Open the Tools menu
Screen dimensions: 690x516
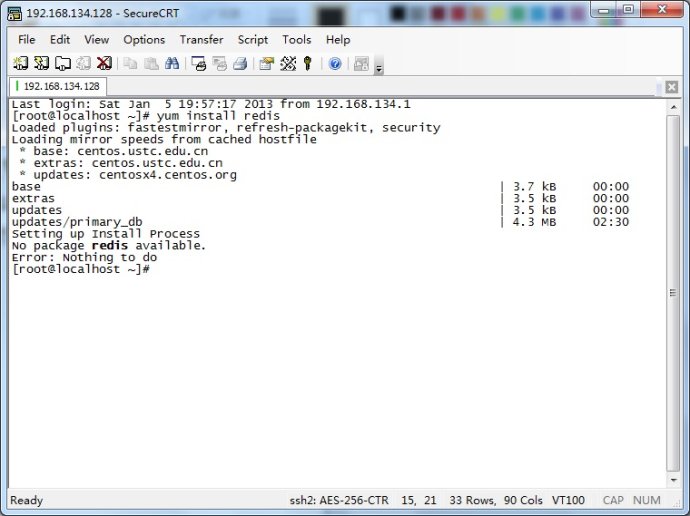297,40
